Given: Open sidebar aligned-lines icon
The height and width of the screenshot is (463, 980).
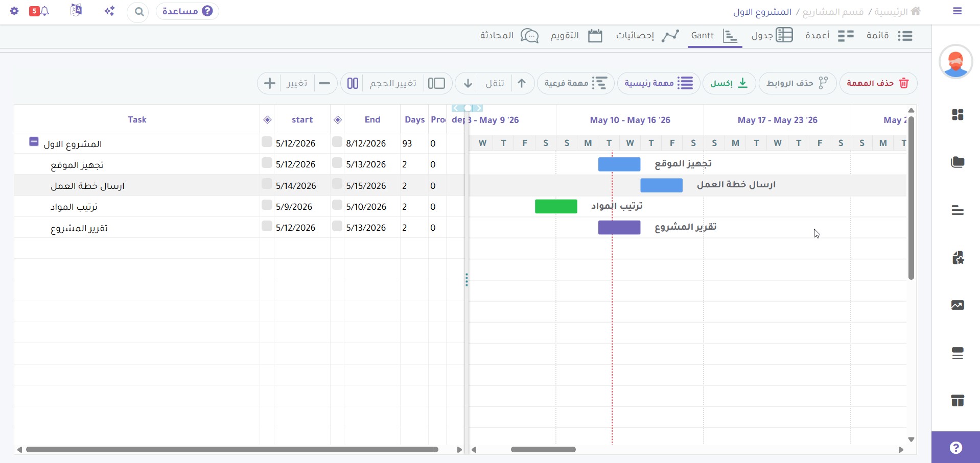Looking at the screenshot, I should point(958,210).
